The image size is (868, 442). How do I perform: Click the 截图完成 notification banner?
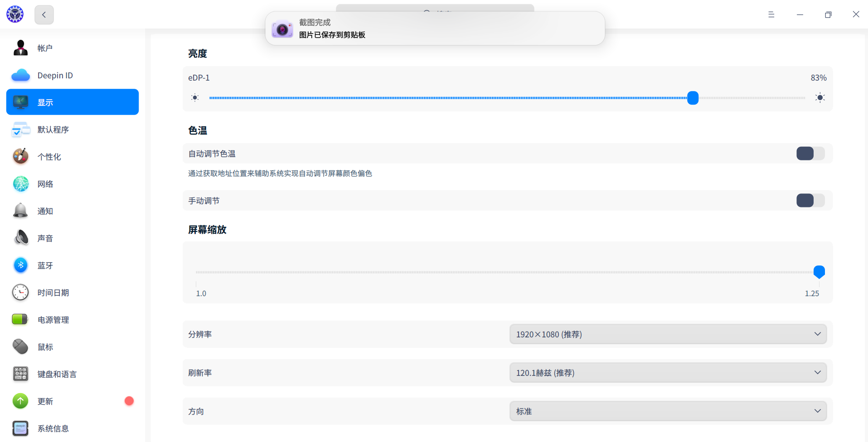click(x=435, y=28)
